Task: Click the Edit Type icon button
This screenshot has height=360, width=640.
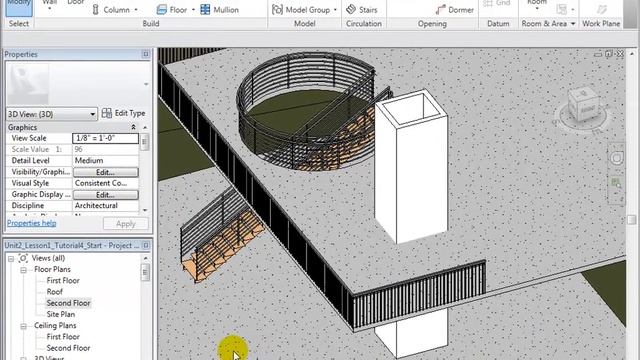Action: click(107, 113)
